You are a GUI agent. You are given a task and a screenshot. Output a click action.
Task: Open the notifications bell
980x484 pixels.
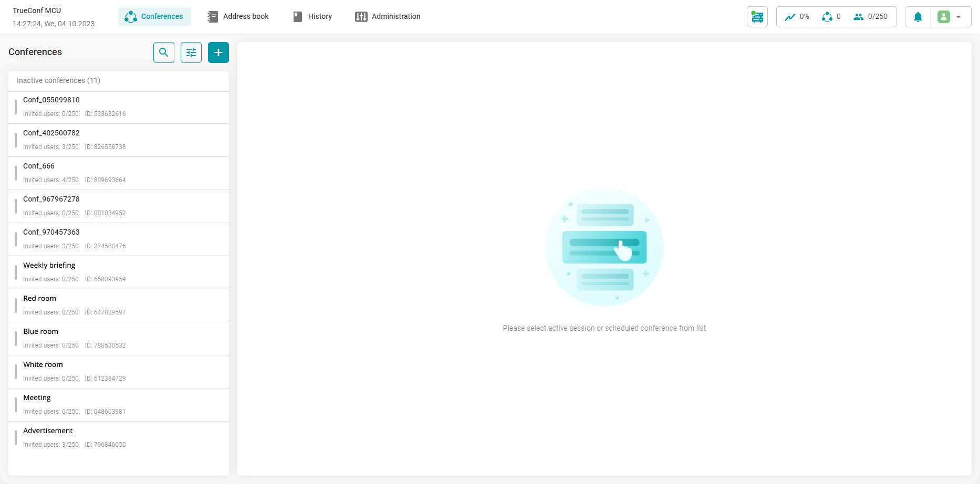[918, 17]
